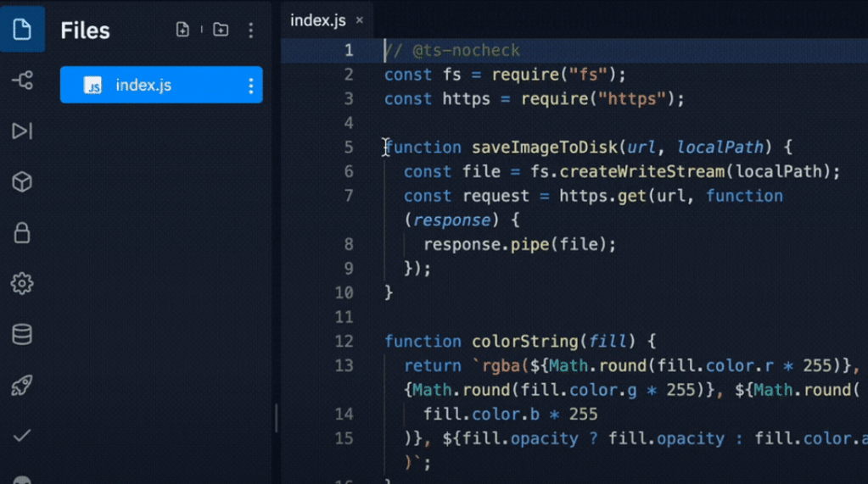
Task: Open the Version control sidebar icon
Action: click(x=22, y=81)
